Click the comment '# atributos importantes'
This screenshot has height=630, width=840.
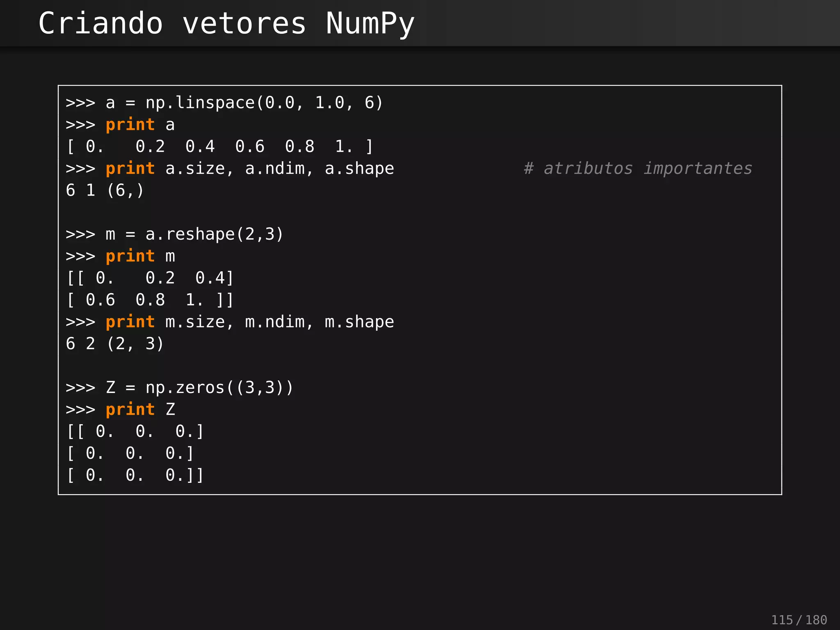pos(638,169)
